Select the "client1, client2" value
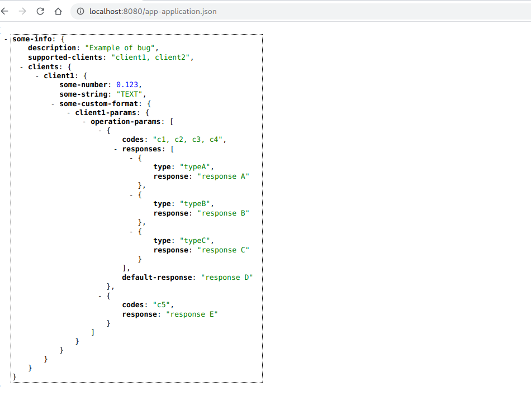The image size is (531, 420). pos(151,58)
